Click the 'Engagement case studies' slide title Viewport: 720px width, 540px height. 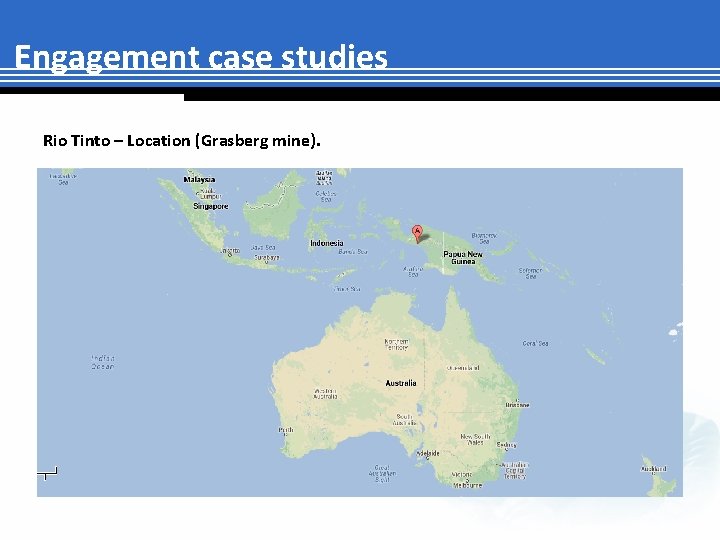coord(201,57)
